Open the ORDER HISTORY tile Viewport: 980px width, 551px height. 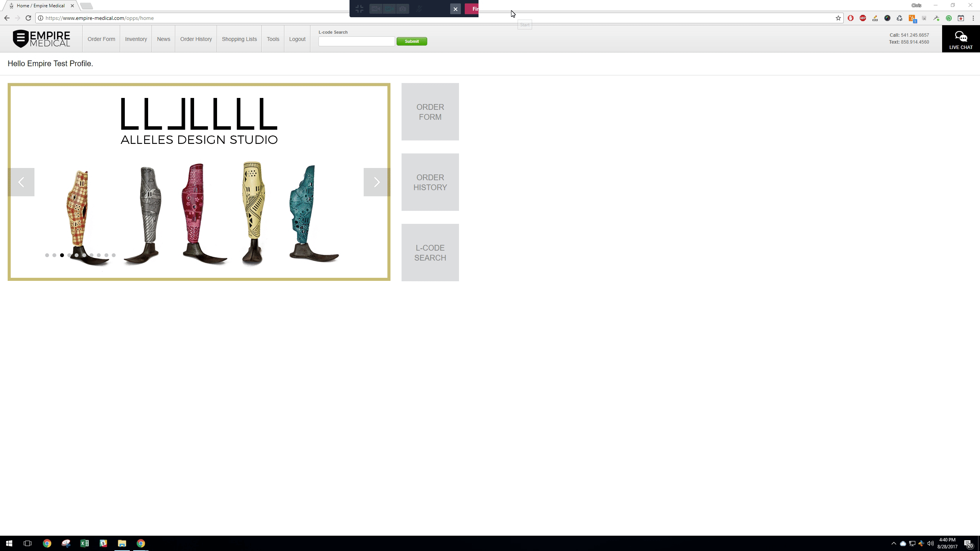(x=430, y=182)
